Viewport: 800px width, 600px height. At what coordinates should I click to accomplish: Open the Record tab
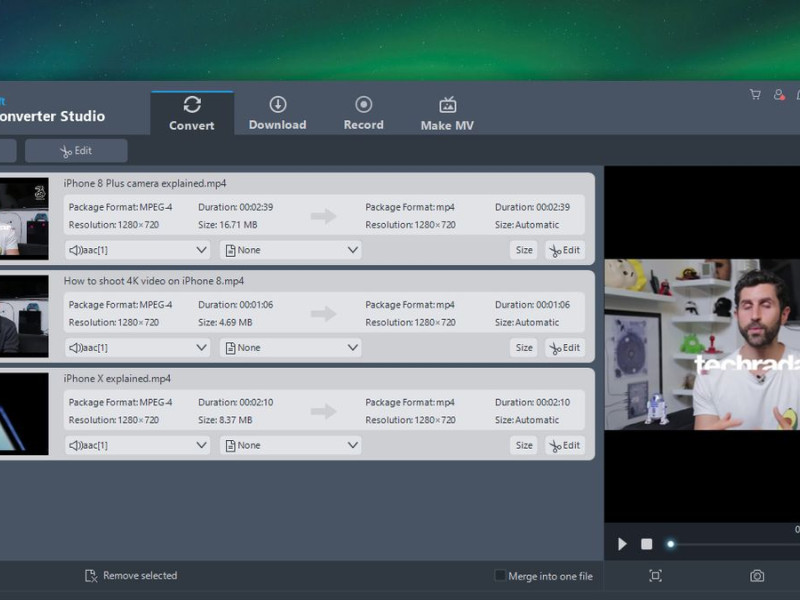[363, 113]
